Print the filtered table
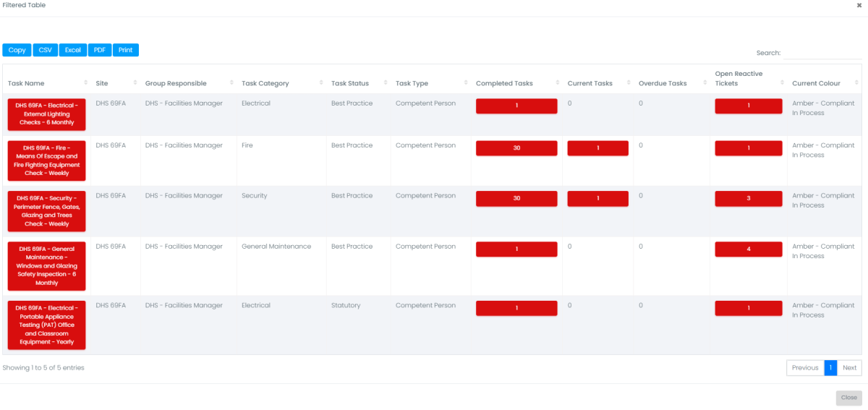Viewport: 868px width, 410px height. (x=126, y=50)
